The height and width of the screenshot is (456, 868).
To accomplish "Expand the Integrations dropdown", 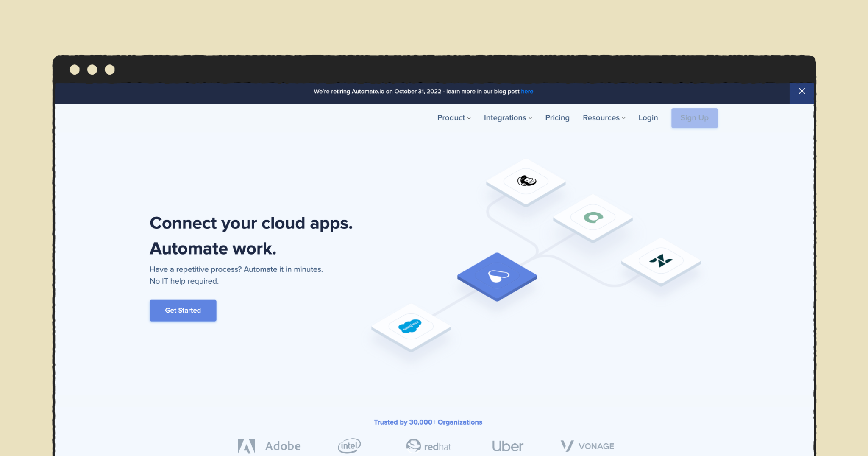I will pos(507,118).
